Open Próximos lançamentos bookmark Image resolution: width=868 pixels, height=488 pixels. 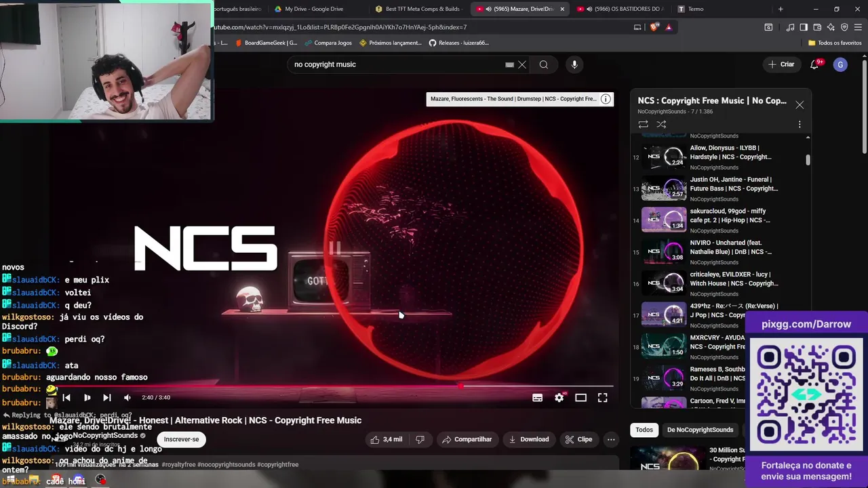(391, 43)
